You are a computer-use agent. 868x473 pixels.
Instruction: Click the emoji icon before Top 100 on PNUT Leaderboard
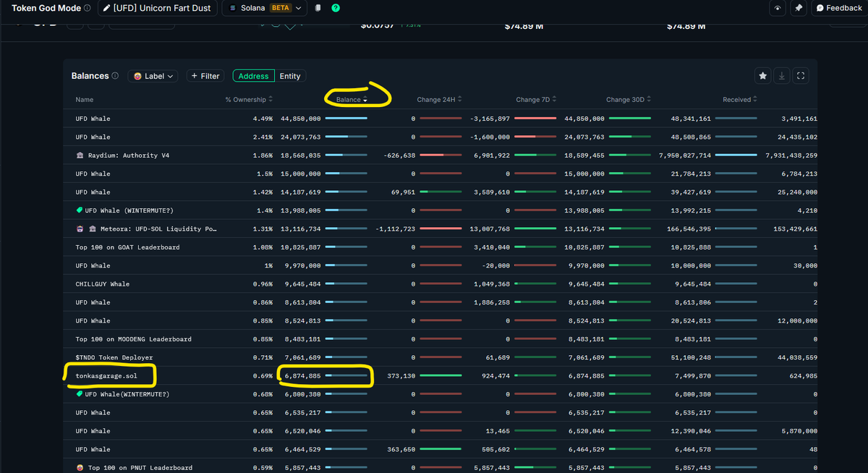[80, 468]
